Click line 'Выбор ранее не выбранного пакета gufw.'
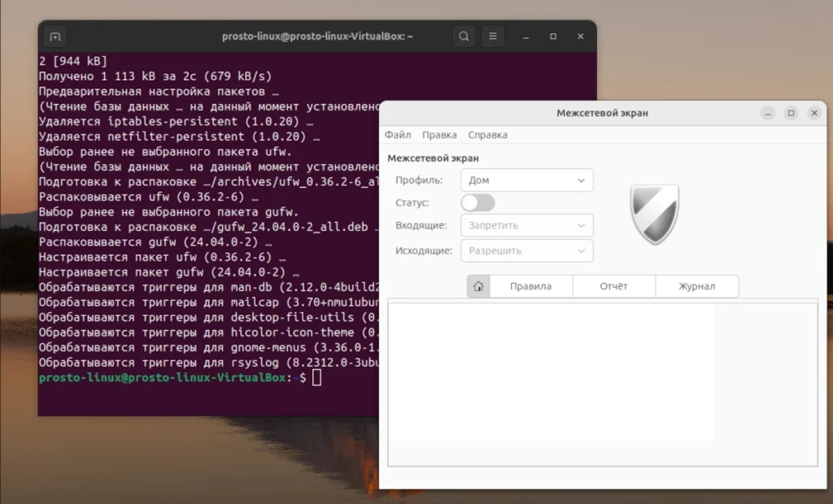This screenshot has width=833, height=504. click(x=169, y=212)
